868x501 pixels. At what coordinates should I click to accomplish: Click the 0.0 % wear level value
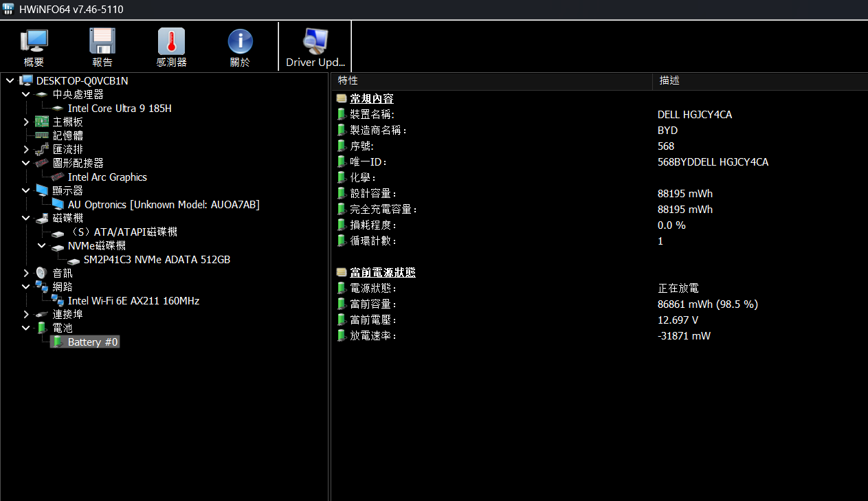671,225
